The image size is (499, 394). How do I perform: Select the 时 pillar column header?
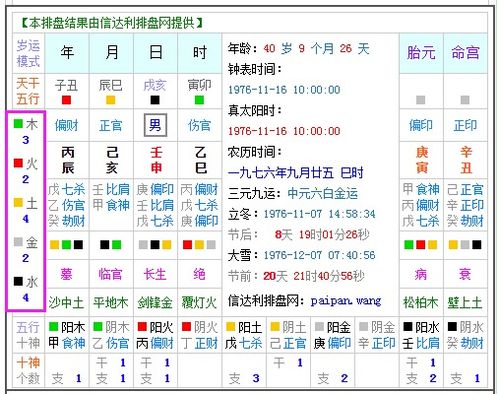200,53
